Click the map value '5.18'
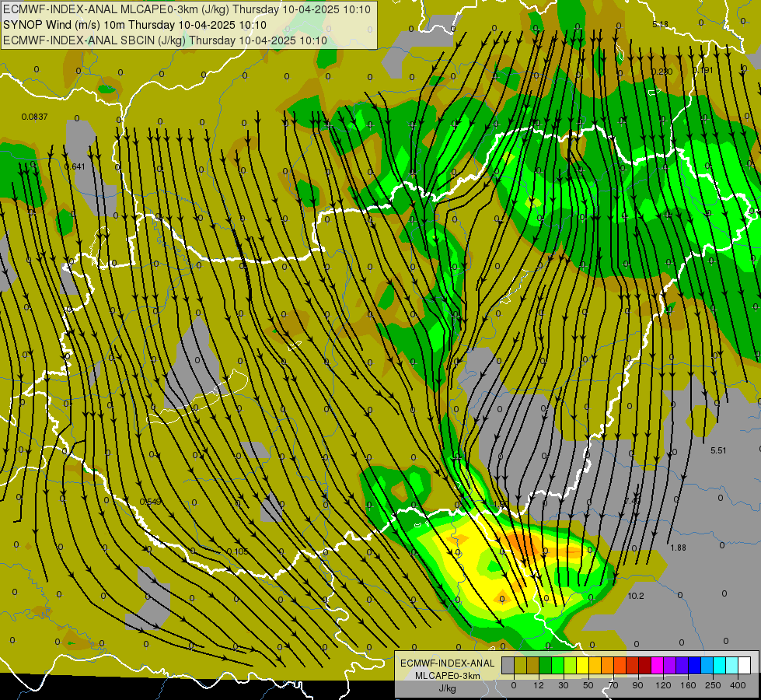Screen dimensions: 761x700 point(661,24)
